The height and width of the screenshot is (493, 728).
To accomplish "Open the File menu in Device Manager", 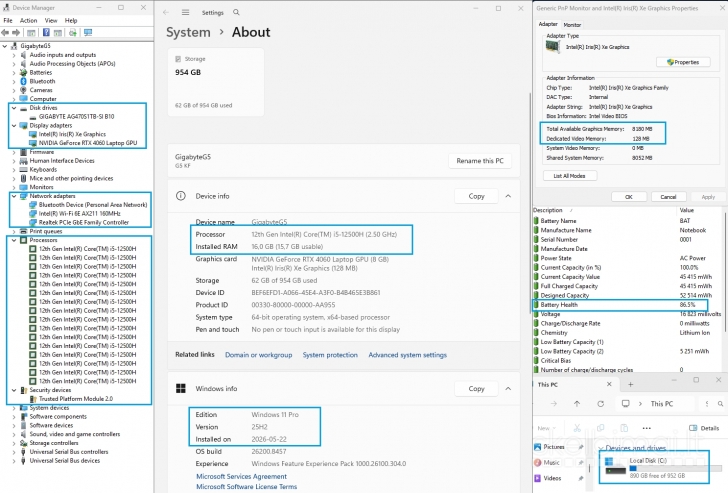I will pos(8,20).
